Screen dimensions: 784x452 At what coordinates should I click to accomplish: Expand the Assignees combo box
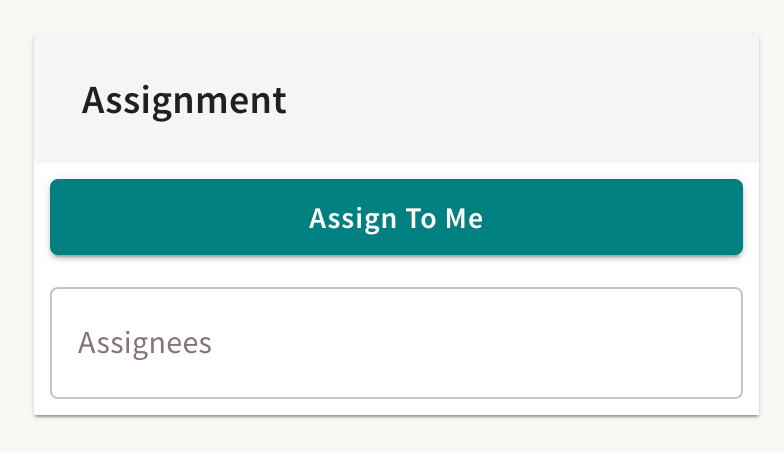pos(396,343)
